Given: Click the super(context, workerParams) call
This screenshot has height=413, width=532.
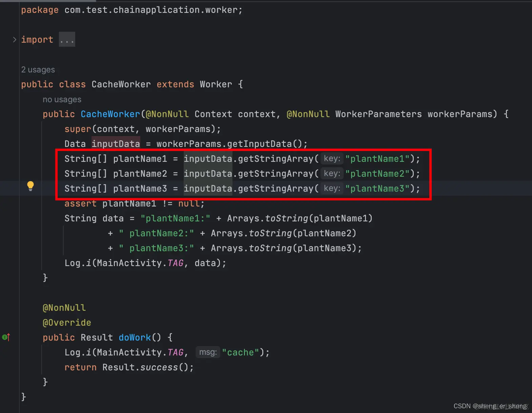Looking at the screenshot, I should [143, 129].
